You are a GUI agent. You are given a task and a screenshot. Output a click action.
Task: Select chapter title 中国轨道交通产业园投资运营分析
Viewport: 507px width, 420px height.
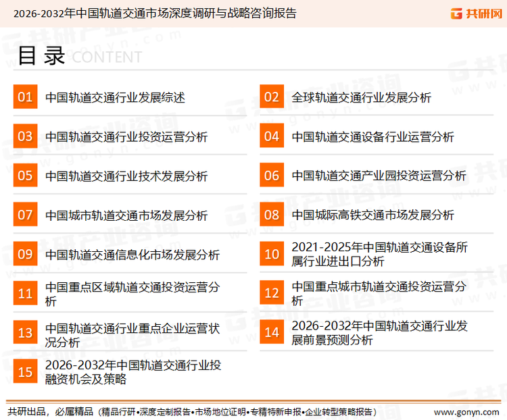(379, 176)
